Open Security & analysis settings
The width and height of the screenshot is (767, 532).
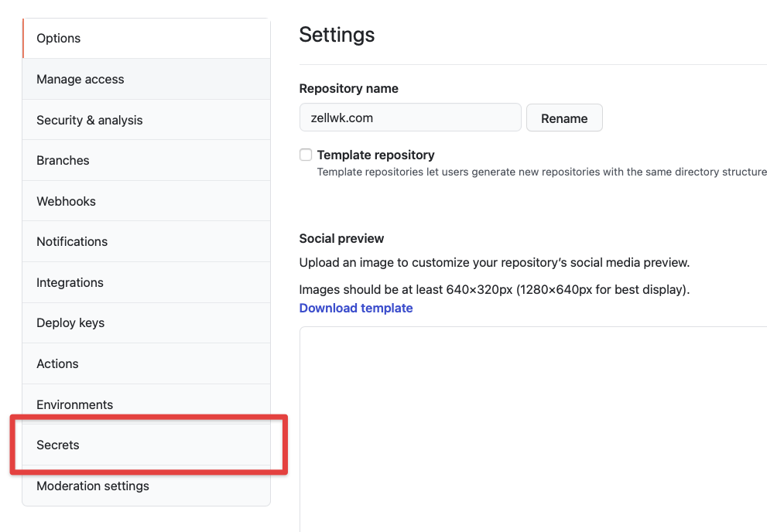pyautogui.click(x=89, y=120)
